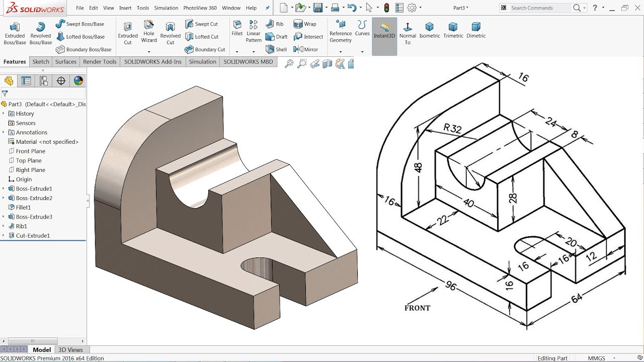
Task: Apply the Fillet tool
Action: (x=237, y=28)
